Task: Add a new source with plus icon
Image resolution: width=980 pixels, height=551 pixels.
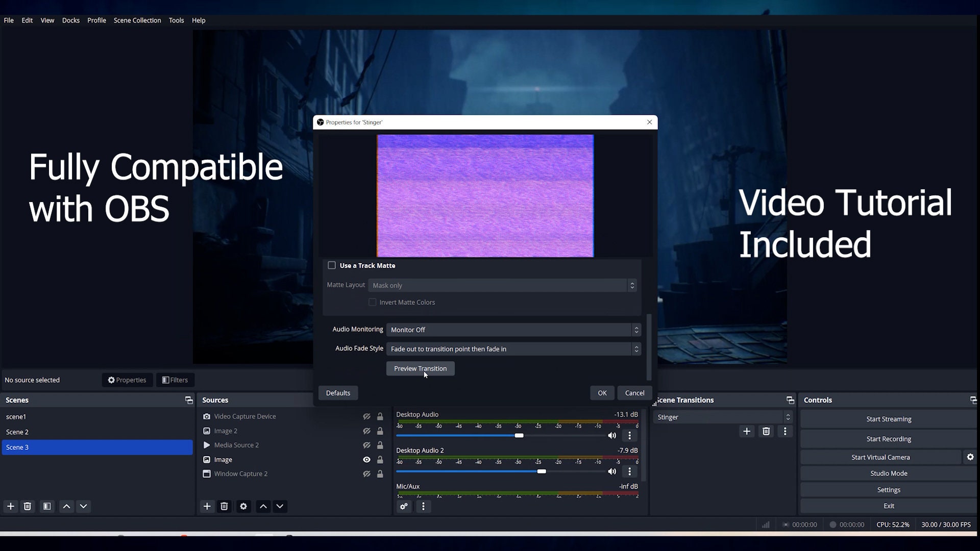Action: point(207,506)
